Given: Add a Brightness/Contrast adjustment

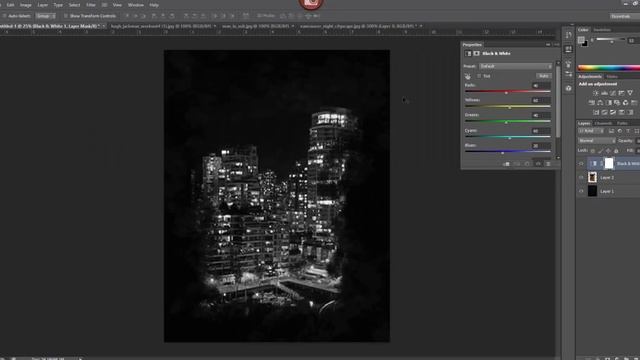Looking at the screenshot, I should 596,93.
